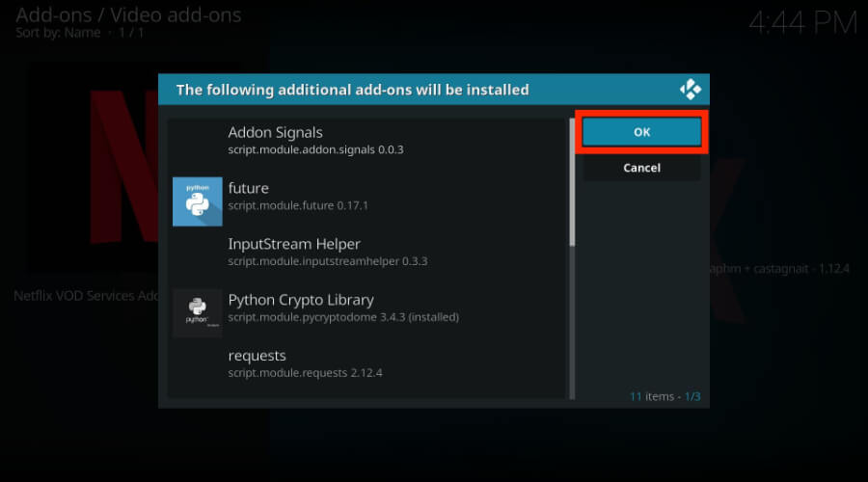868x482 pixels.
Task: Click the Sort by: Name label
Action: 58,33
